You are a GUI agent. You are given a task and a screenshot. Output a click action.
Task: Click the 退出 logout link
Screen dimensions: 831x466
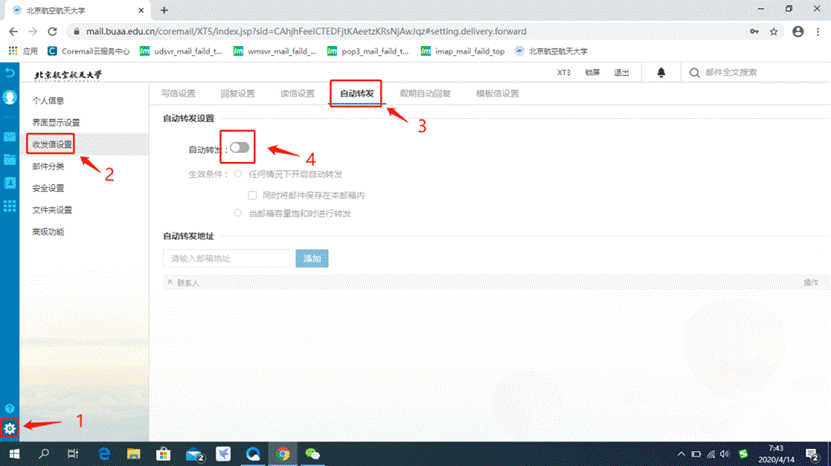(622, 73)
